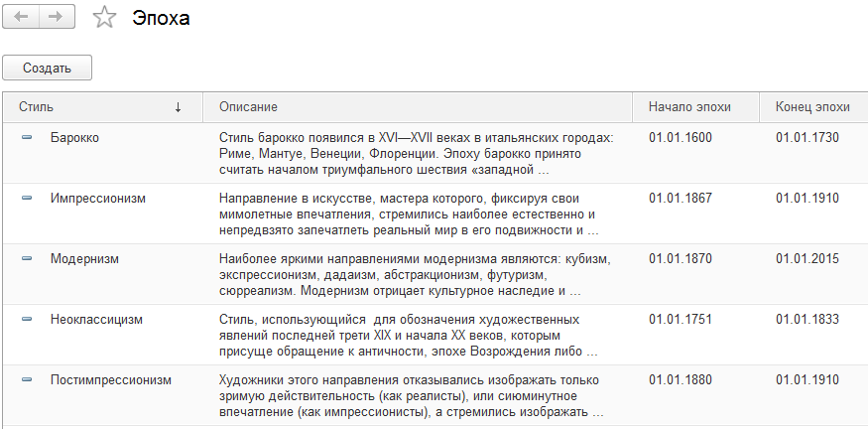This screenshot has height=429, width=868.
Task: Click the Конец эпохи column header
Action: [x=812, y=107]
